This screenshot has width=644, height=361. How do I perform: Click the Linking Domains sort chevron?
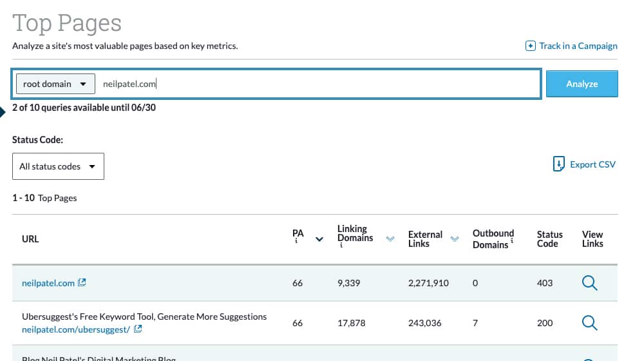pos(390,239)
